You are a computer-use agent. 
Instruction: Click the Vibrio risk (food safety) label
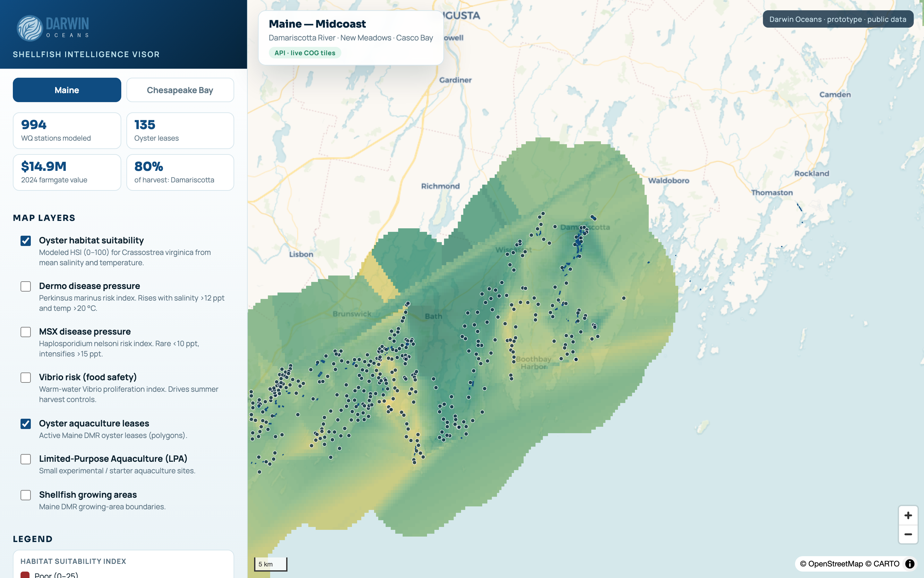[88, 377]
